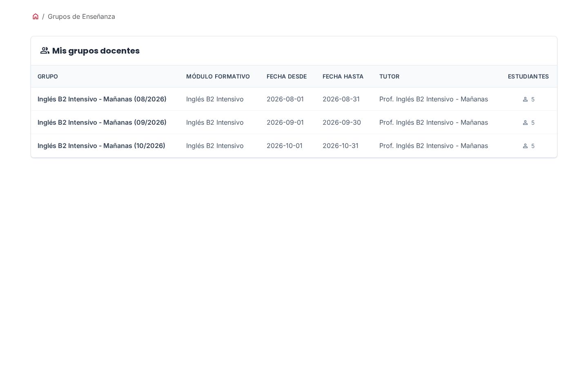Viewport: 588px width, 368px height.
Task: Select end date 2026-09-30
Action: [x=342, y=122]
